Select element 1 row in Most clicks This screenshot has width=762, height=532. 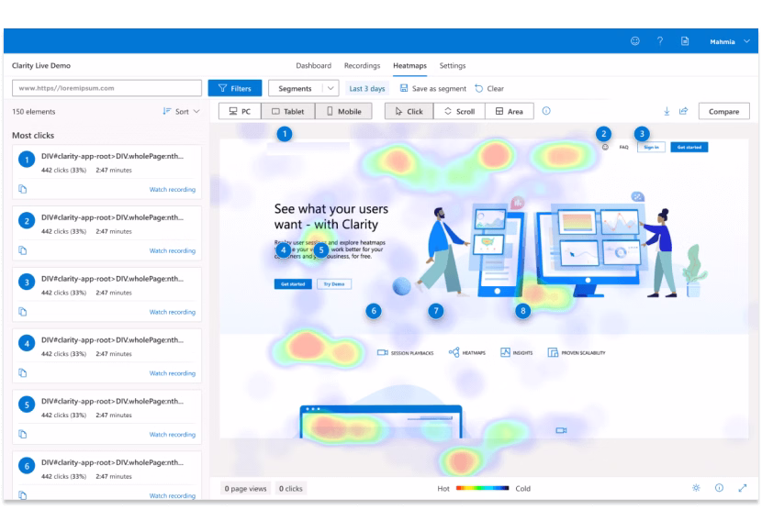coord(106,172)
